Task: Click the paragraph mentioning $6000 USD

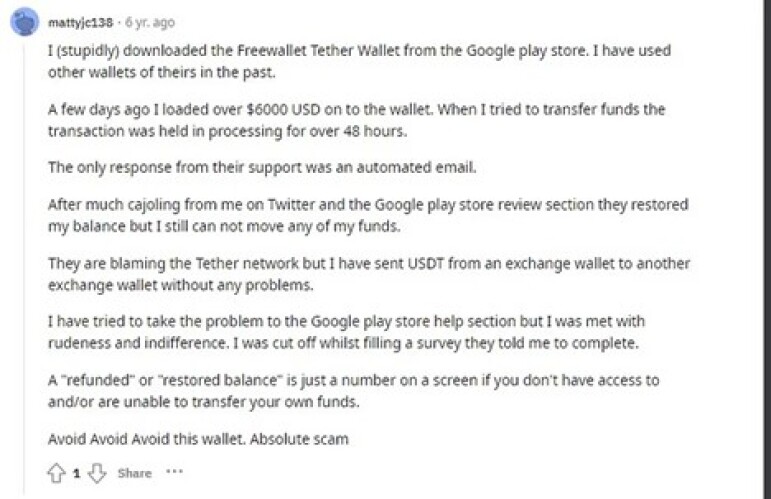Action: 356,120
